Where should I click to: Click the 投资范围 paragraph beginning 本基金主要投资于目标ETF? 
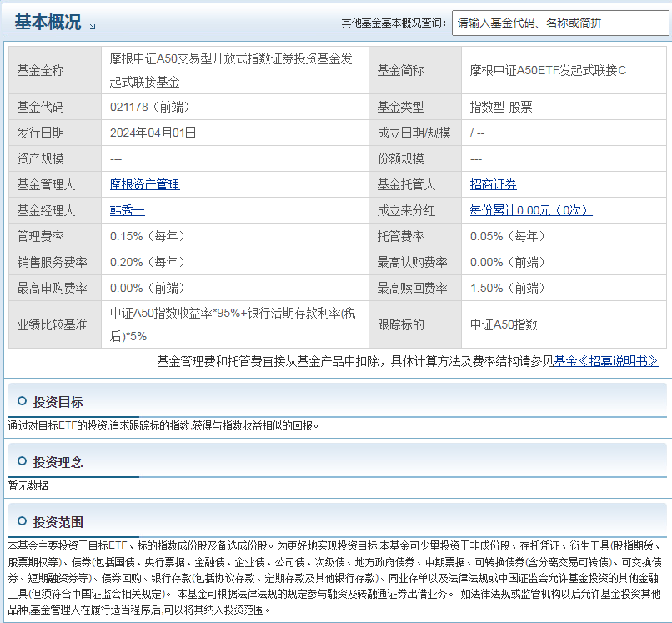(x=335, y=577)
